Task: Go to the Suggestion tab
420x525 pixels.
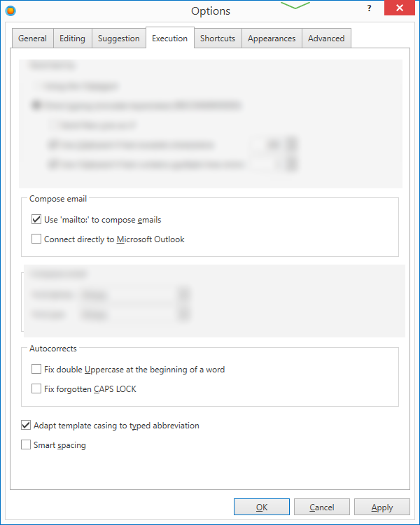Action: (118, 38)
